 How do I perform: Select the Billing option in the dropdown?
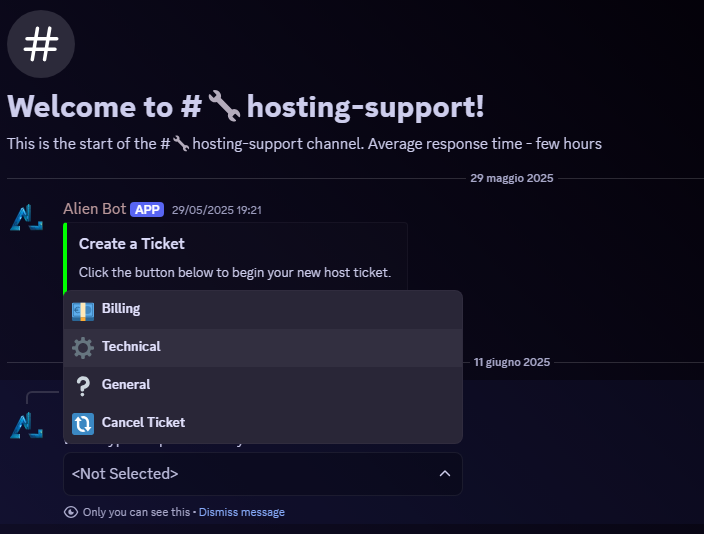263,310
